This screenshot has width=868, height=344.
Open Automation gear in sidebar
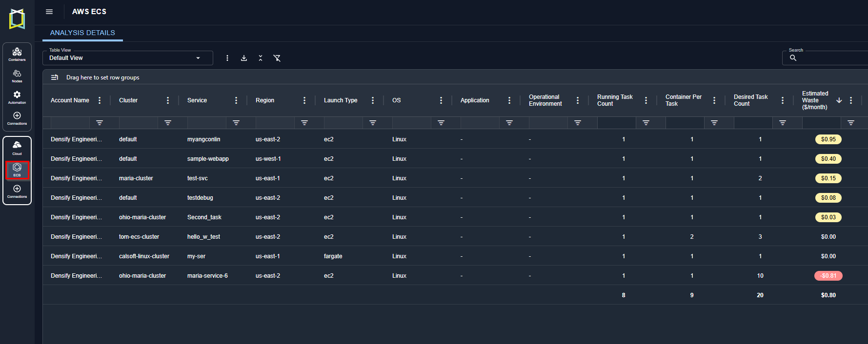[17, 97]
